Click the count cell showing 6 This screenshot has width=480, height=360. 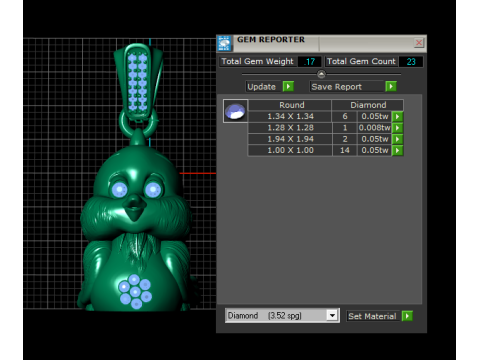(x=345, y=116)
